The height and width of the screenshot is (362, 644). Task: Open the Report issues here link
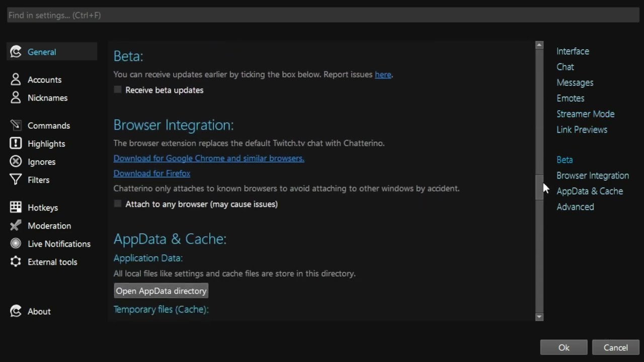383,74
